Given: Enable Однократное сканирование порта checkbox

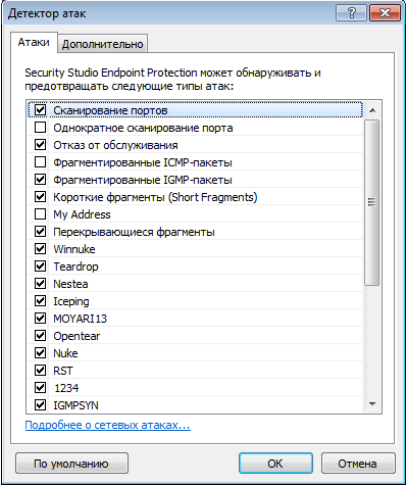Looking at the screenshot, I should coord(40,127).
